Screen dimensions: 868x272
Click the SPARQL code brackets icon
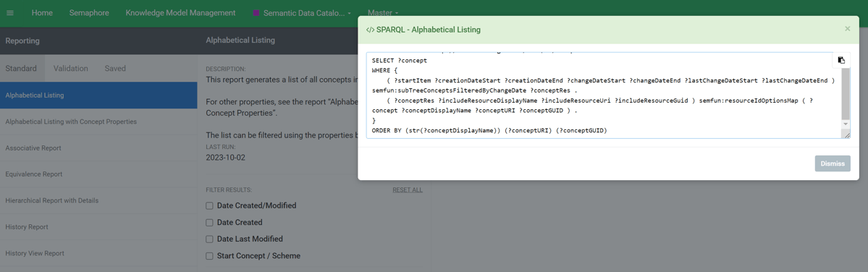tap(371, 30)
